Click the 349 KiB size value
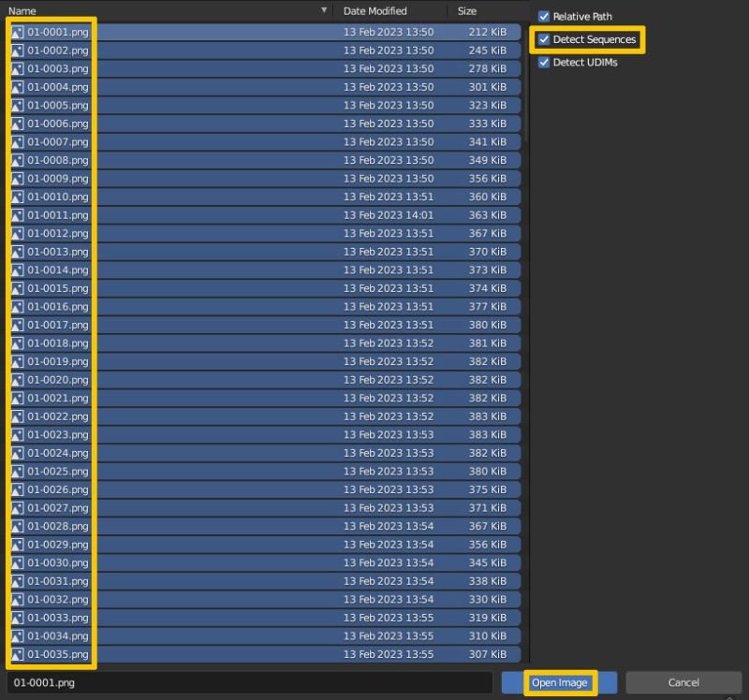The width and height of the screenshot is (749, 700). coord(487,160)
